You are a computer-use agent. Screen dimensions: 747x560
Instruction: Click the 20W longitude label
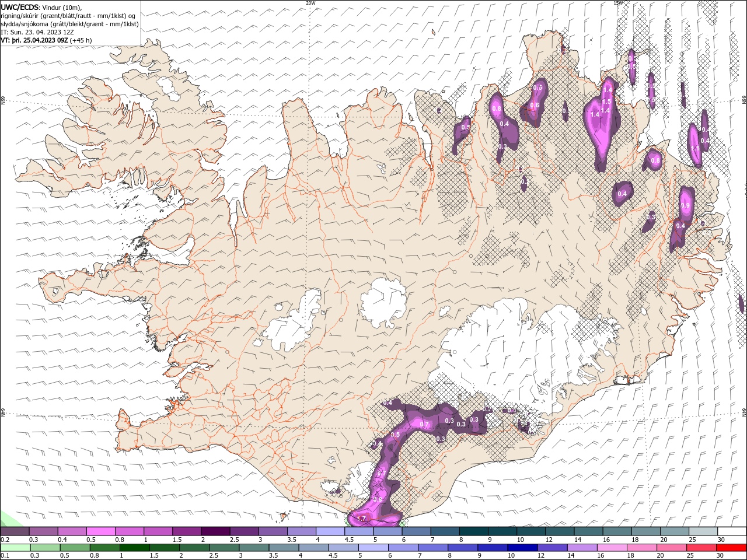pos(311,2)
